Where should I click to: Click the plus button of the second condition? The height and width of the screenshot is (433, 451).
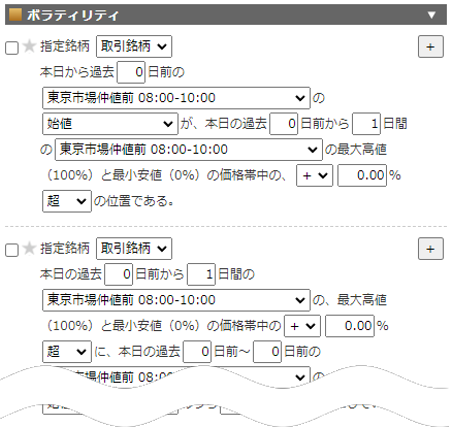[431, 248]
